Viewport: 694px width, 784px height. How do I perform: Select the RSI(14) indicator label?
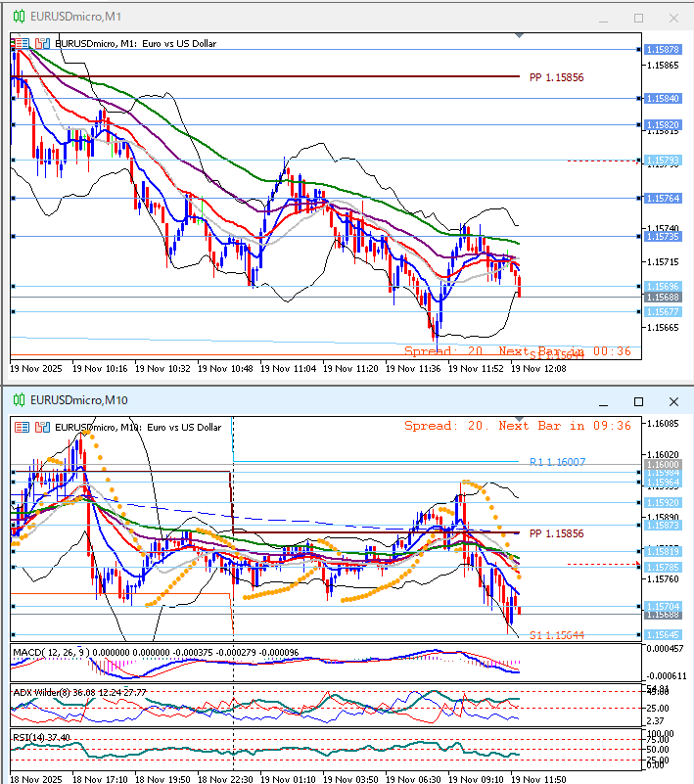[28, 737]
